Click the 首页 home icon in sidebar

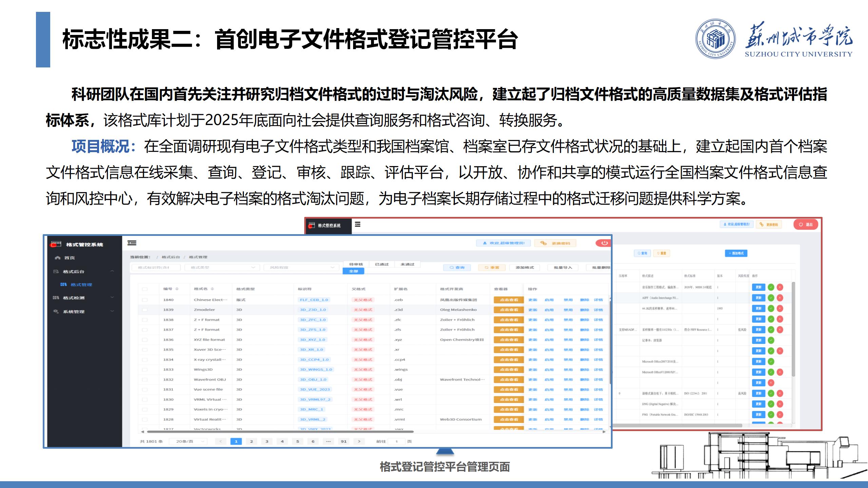[x=58, y=258]
